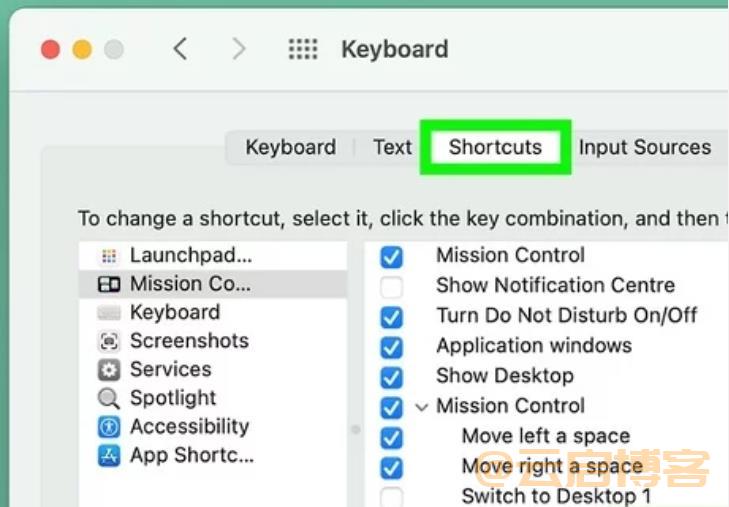Select the Move left a space row
The image size is (729, 507).
(x=546, y=436)
